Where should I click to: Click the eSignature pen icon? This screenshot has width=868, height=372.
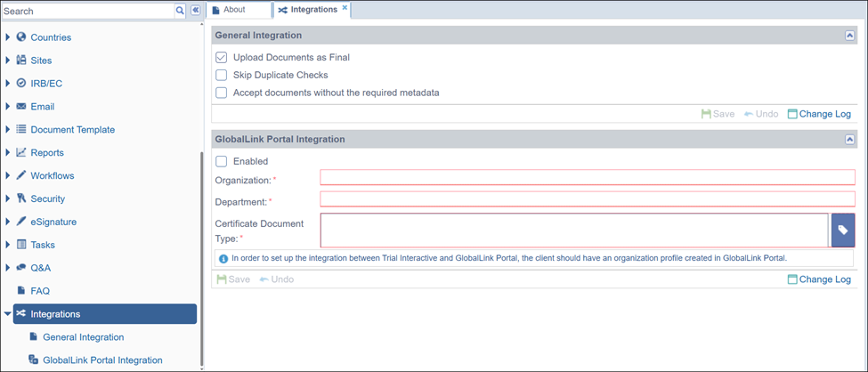(x=21, y=222)
